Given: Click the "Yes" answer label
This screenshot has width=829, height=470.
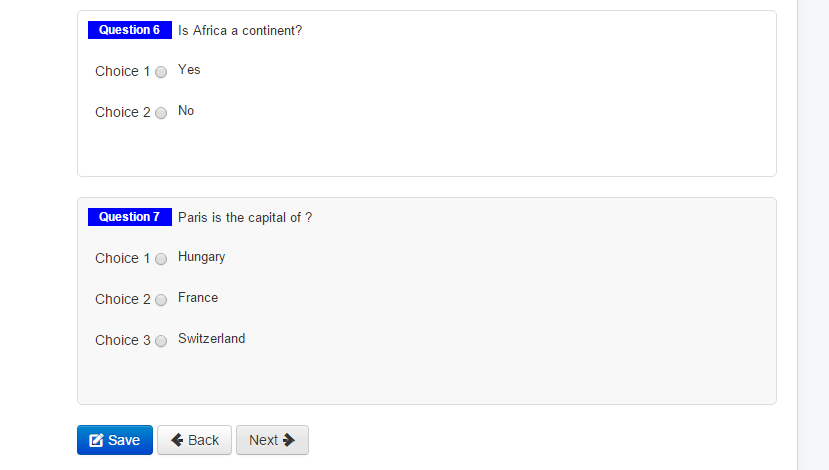Looking at the screenshot, I should click(189, 70).
